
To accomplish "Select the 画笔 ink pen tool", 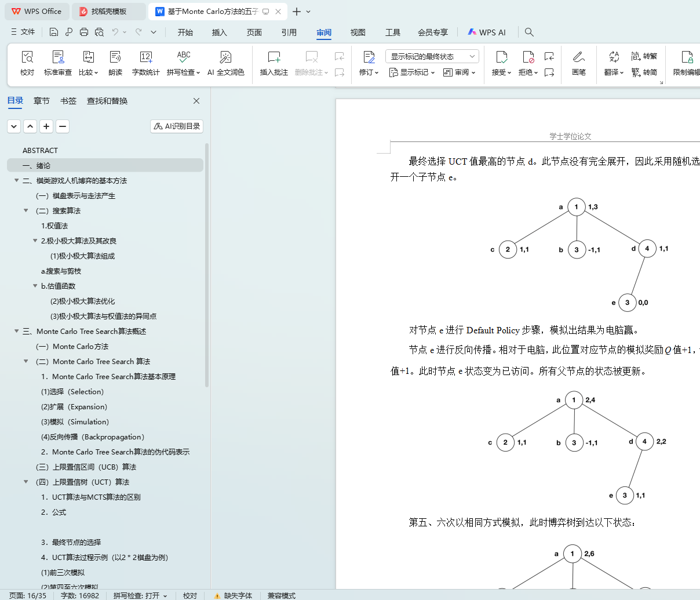I will (578, 63).
